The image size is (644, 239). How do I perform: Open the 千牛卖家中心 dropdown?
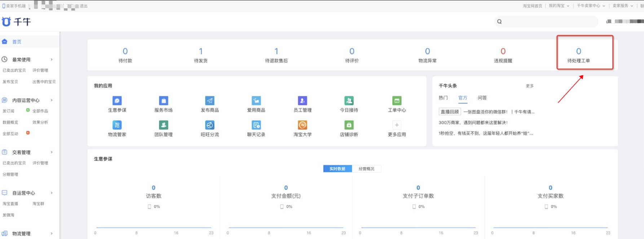pos(591,6)
